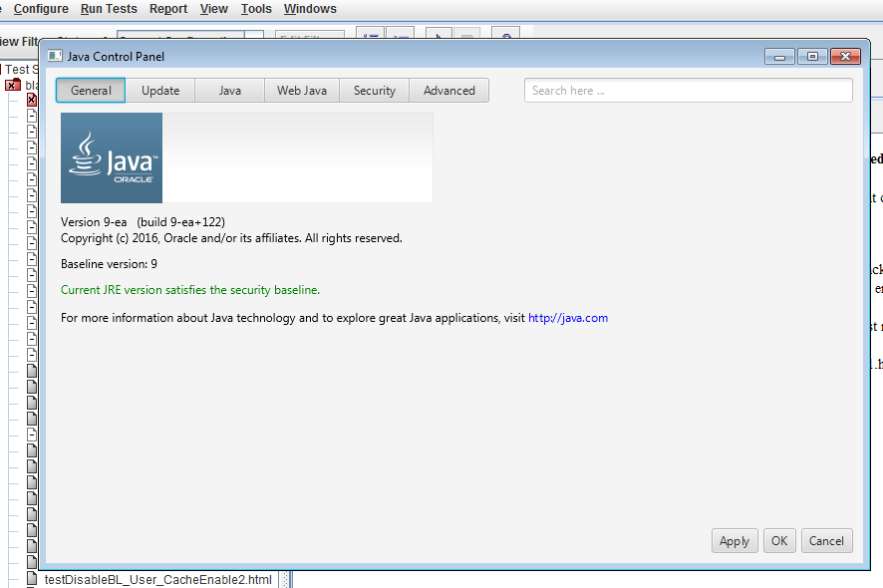Go to the Advanced tab

click(x=448, y=91)
